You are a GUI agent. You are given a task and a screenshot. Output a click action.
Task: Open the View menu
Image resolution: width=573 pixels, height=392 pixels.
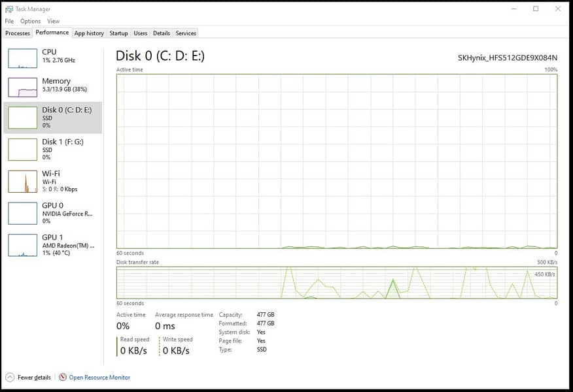[x=53, y=21]
